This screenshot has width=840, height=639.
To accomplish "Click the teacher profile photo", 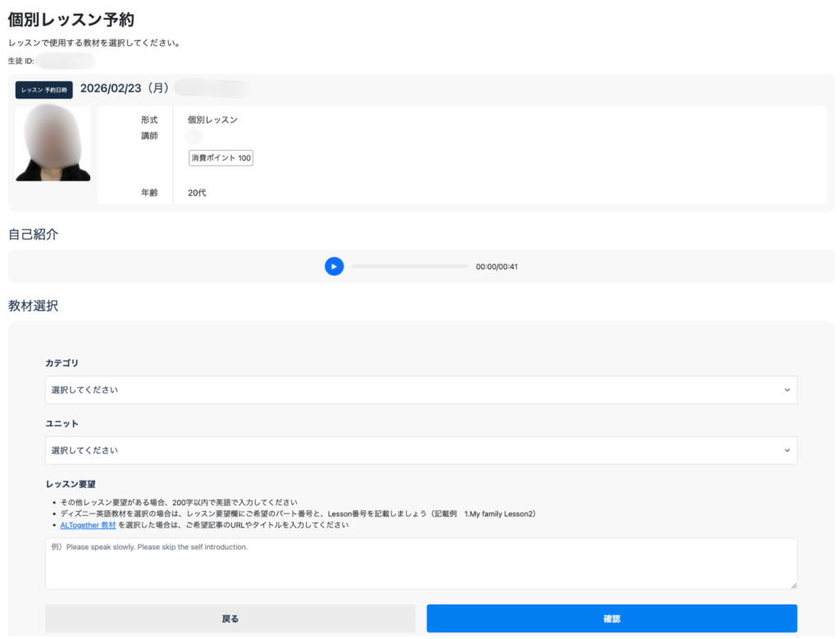I will point(53,144).
